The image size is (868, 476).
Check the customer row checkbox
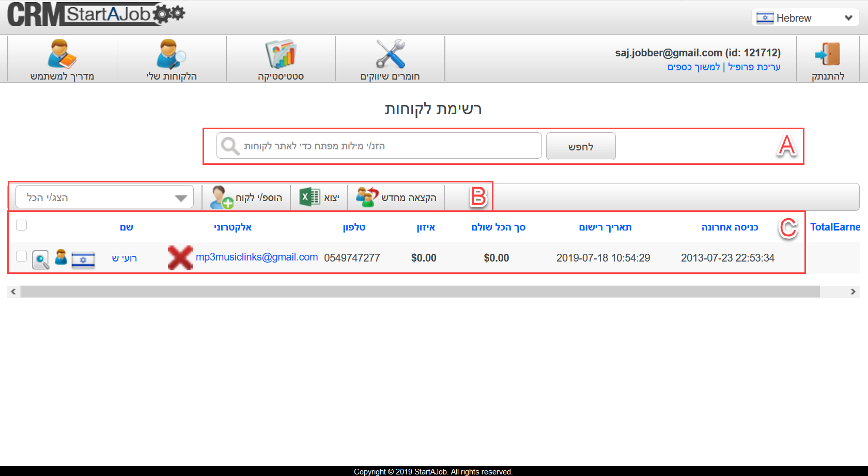click(21, 256)
